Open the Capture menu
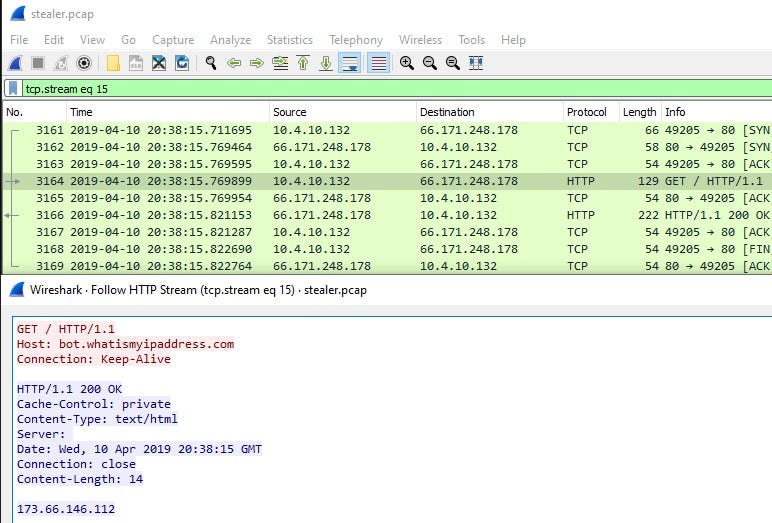This screenshot has width=772, height=523. coord(173,40)
